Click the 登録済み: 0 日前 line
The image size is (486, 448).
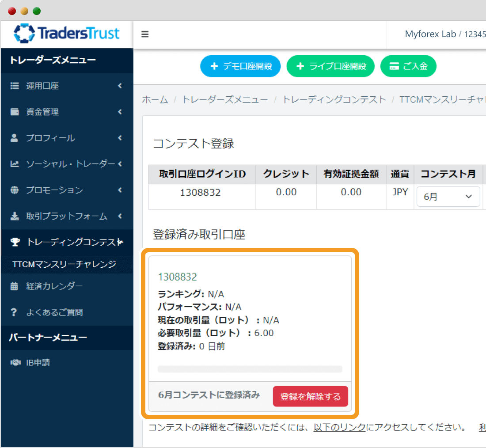192,346
